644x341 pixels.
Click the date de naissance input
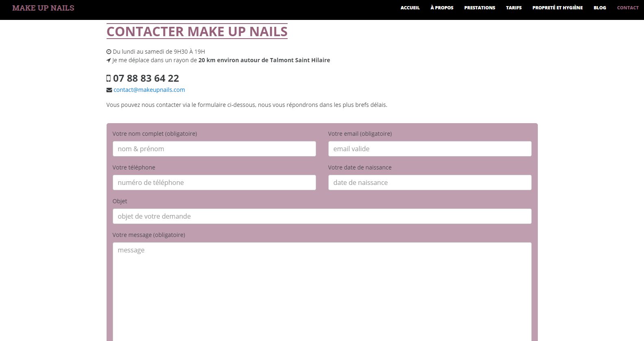click(x=430, y=182)
